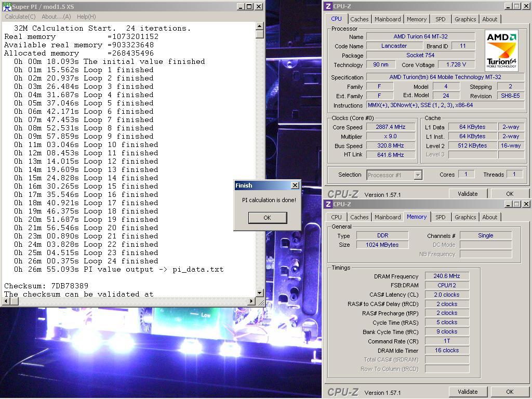Click the Code Name value 'Lancaster'
This screenshot has height=399, width=532.
click(x=394, y=46)
